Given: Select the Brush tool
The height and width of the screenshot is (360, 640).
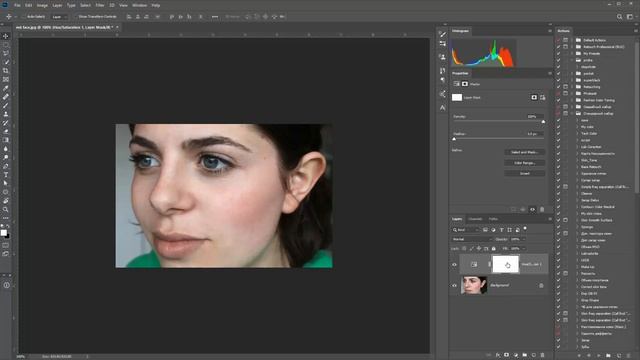Looking at the screenshot, I should (x=6, y=105).
